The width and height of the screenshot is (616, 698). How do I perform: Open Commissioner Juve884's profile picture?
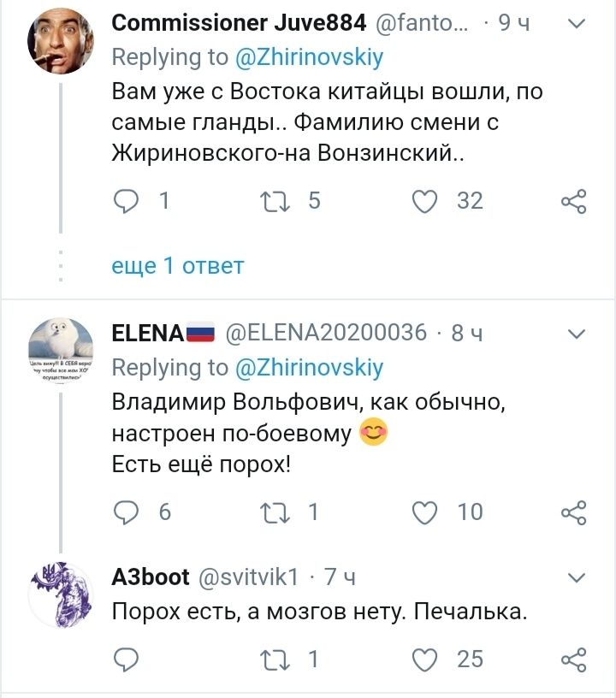pos(60,42)
